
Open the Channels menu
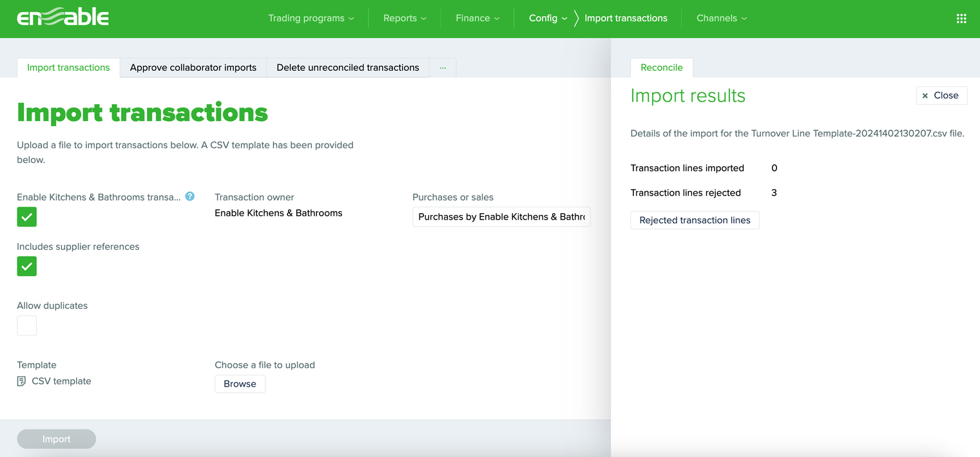722,18
